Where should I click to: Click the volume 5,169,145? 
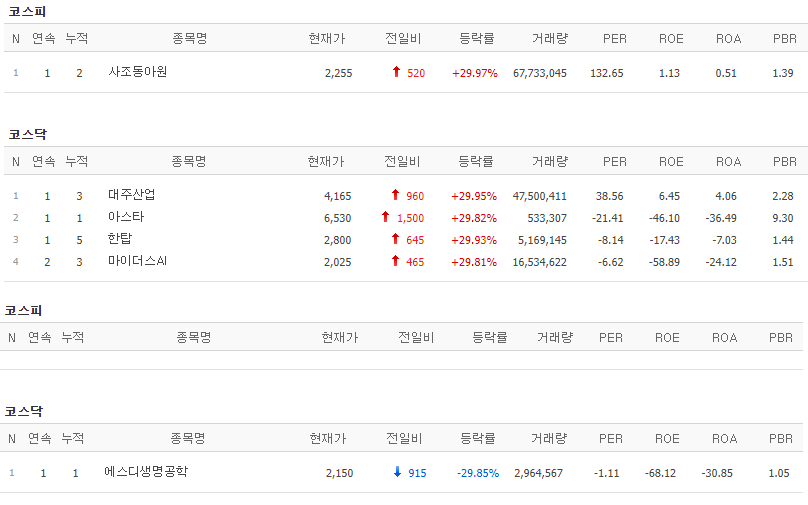542,240
